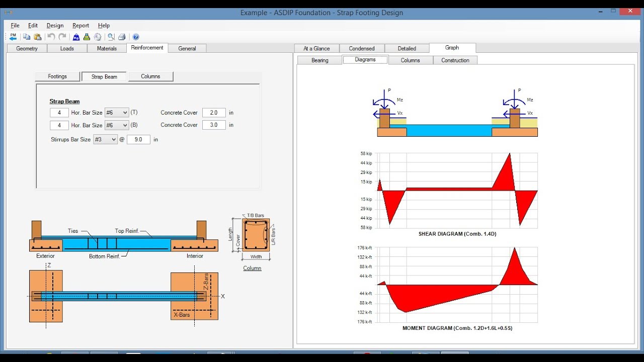This screenshot has height=362, width=644.
Task: Click the Strap Beam heading text
Action: pos(64,102)
